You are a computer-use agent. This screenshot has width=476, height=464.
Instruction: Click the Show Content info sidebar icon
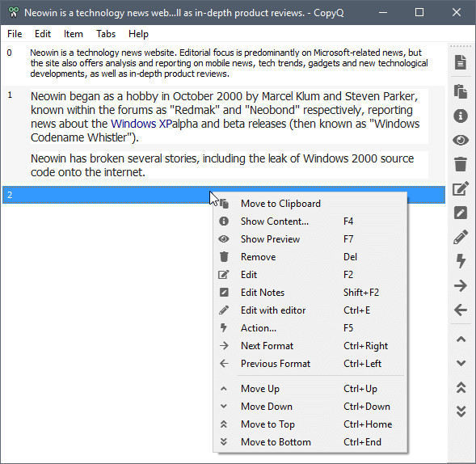pos(461,116)
